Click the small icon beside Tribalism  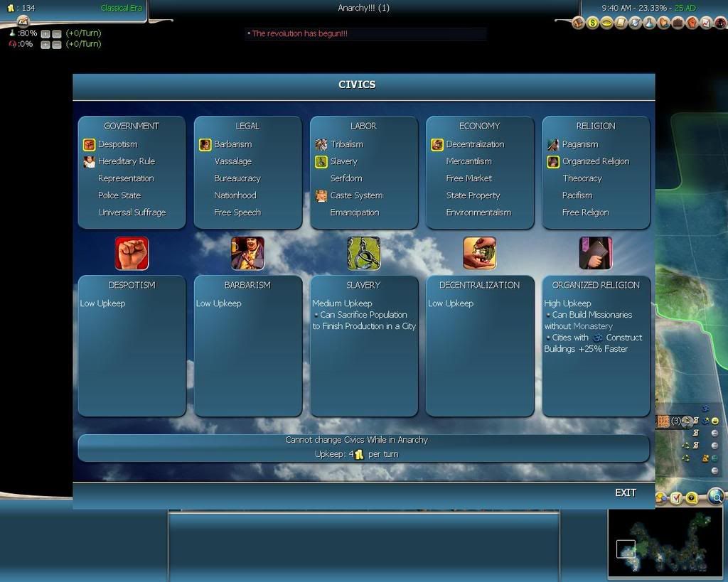321,144
